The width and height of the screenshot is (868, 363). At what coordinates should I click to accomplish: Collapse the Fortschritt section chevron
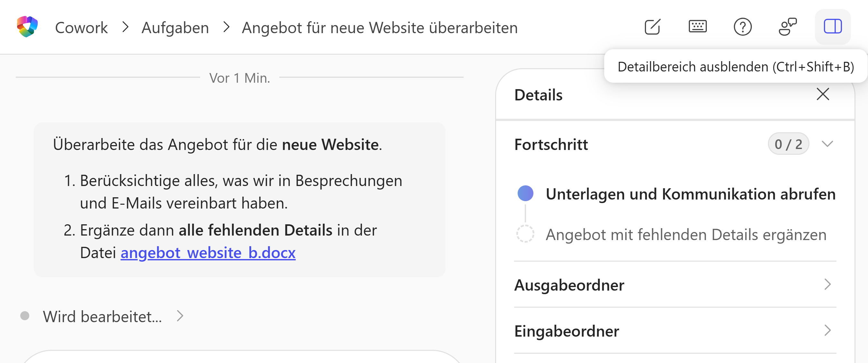coord(827,144)
